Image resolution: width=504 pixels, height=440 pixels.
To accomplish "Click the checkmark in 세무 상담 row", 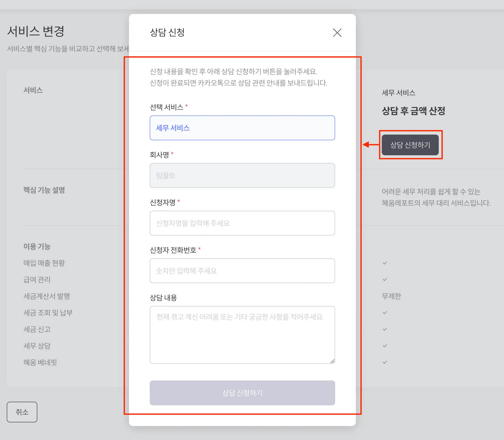I will (385, 346).
